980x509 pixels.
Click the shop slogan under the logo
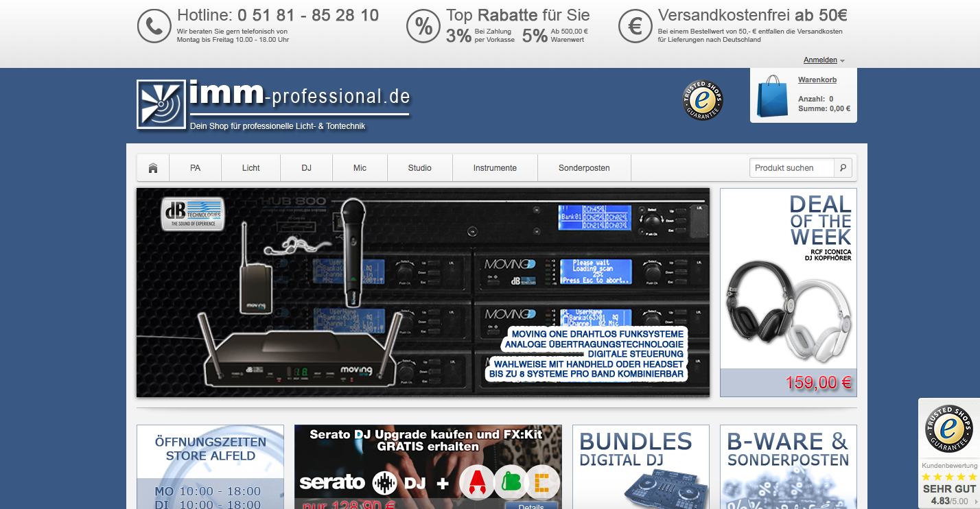pos(277,126)
